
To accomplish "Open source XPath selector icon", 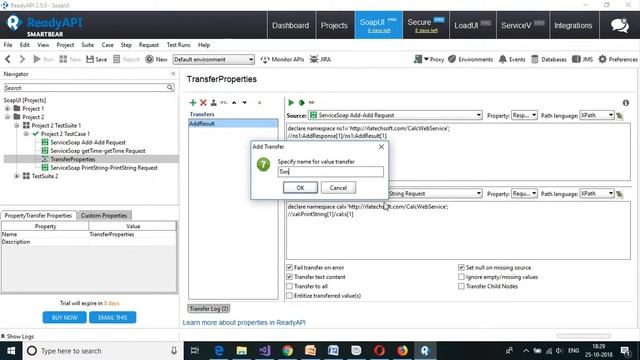I will tap(620, 116).
